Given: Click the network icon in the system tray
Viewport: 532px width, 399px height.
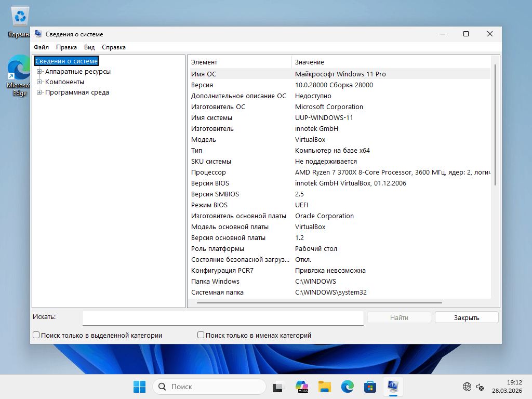Looking at the screenshot, I should (x=466, y=387).
